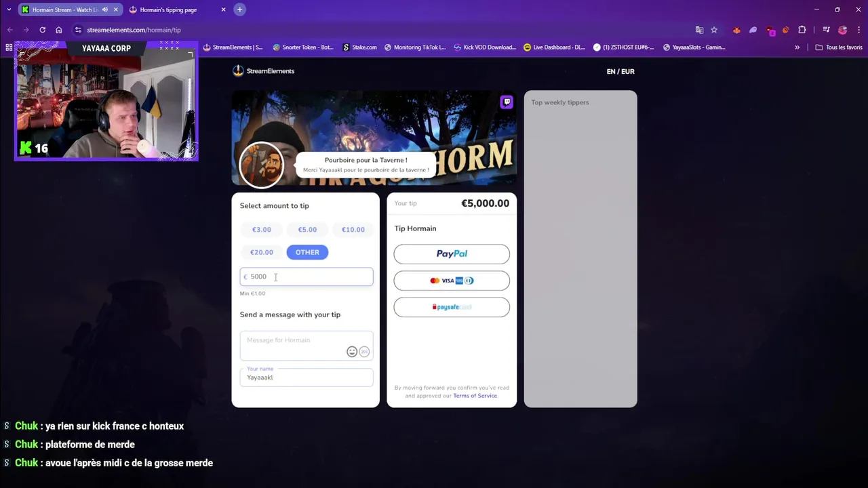Focus the streamelements.com address bar
The height and width of the screenshot is (488, 868).
pyautogui.click(x=380, y=30)
